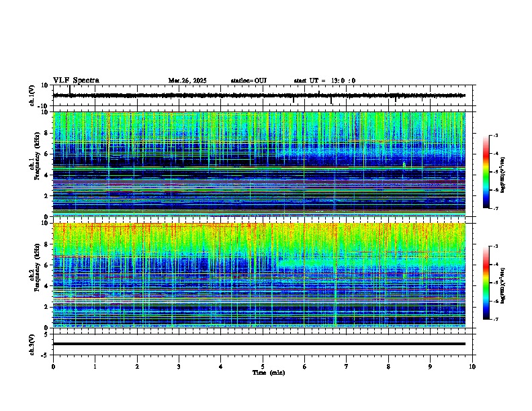Click the flat ch.3 voltage trace panel

264,345
